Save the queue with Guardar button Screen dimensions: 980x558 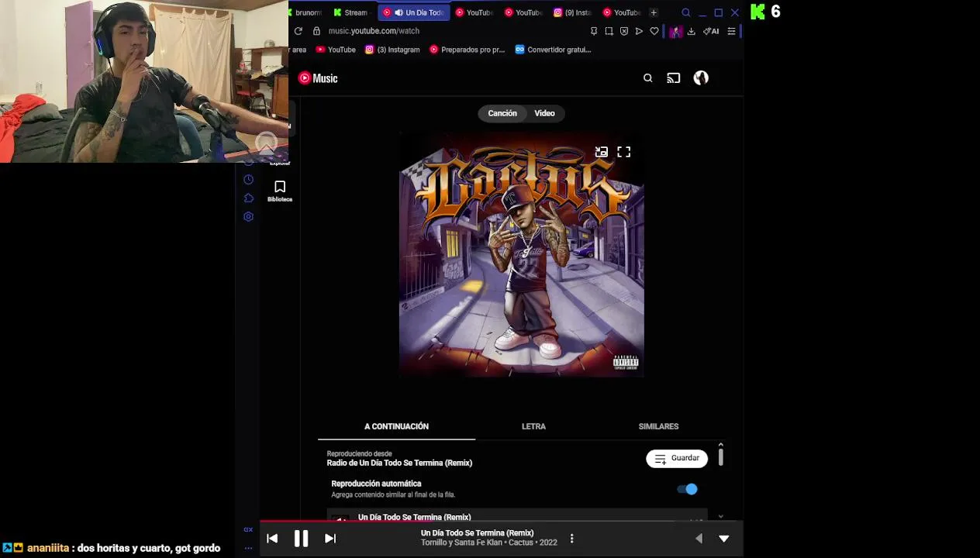click(677, 458)
